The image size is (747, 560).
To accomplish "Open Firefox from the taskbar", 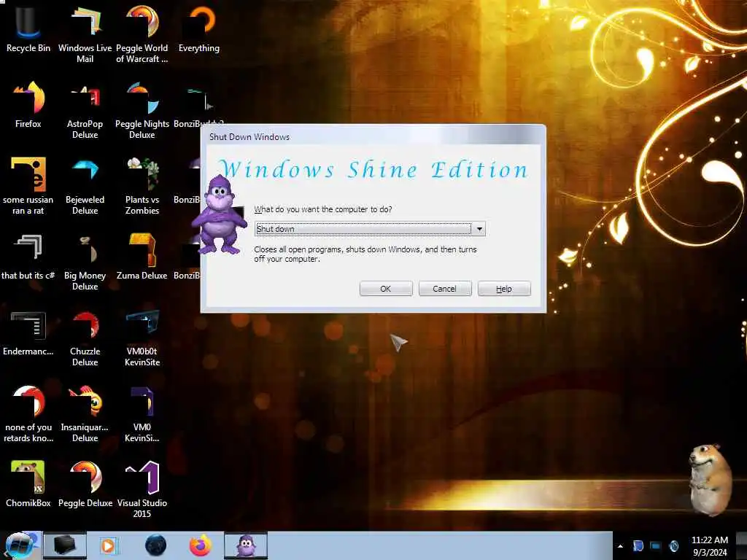I will [x=201, y=545].
